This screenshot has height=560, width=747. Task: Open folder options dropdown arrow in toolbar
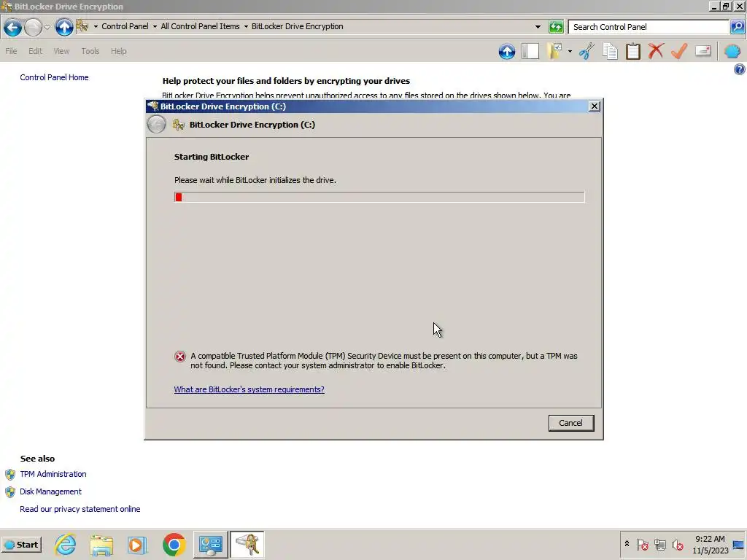pos(570,52)
